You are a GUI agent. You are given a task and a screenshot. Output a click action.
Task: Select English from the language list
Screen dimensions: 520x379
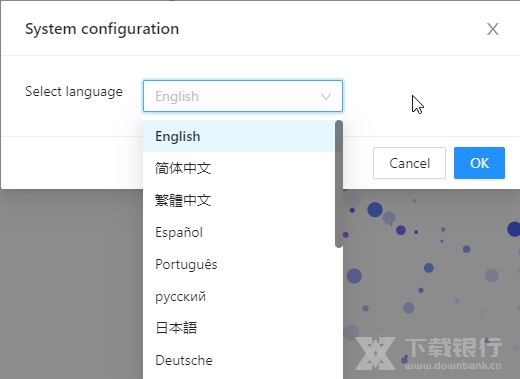tap(239, 136)
